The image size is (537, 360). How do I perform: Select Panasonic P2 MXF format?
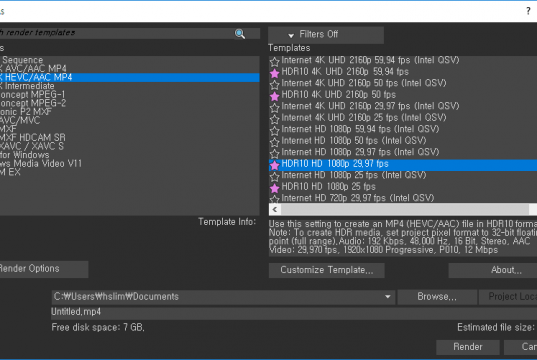click(129, 112)
